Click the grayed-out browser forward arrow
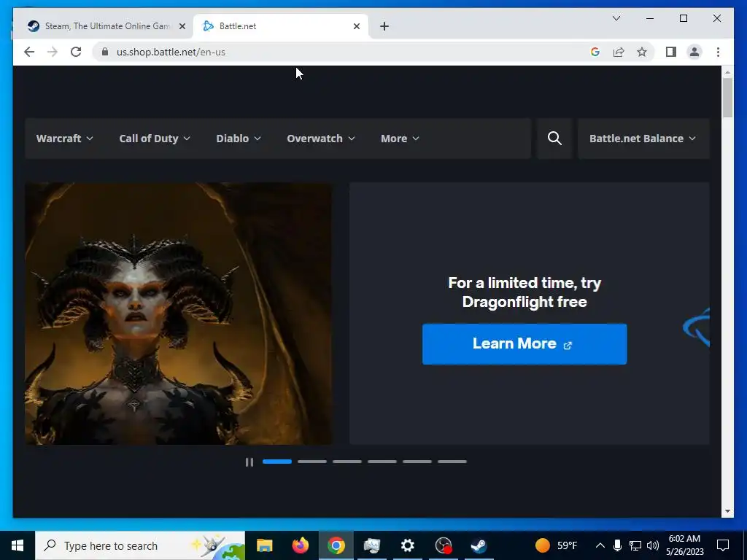 click(53, 52)
